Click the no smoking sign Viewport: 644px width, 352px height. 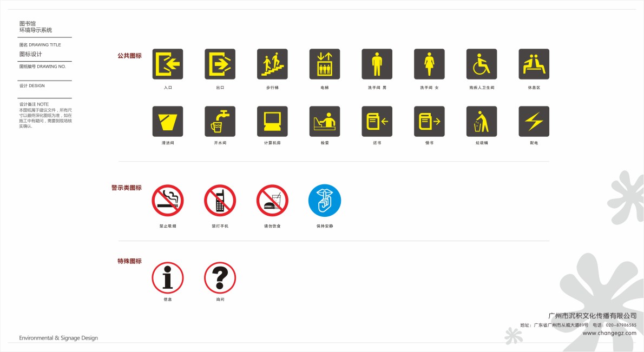point(168,201)
